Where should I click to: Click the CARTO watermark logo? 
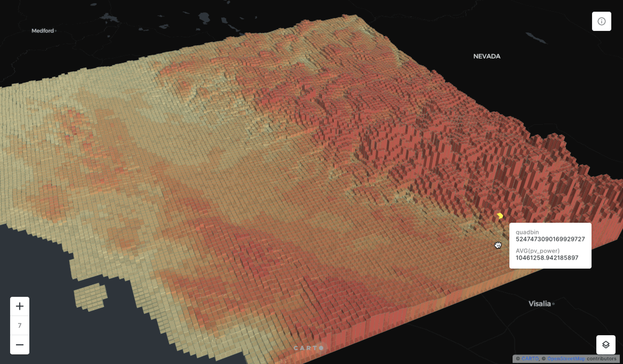(x=308, y=348)
